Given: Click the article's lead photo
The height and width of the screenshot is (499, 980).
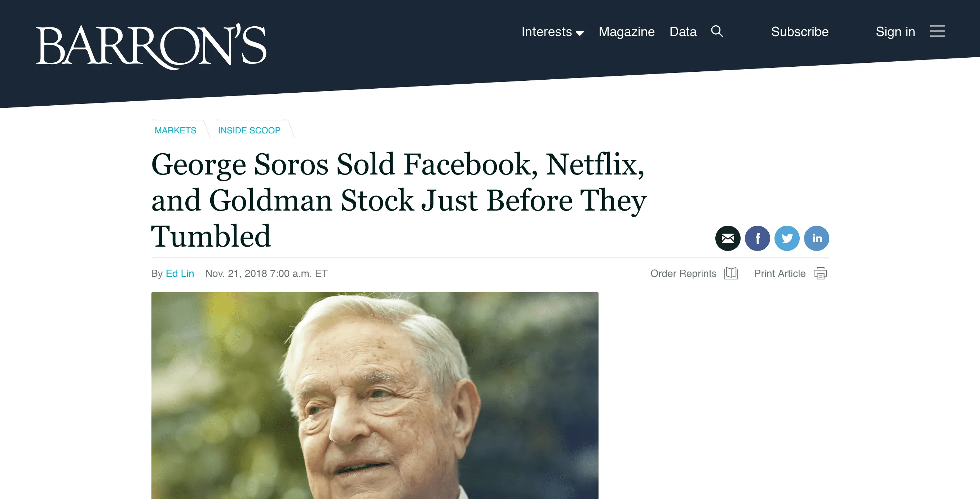Looking at the screenshot, I should (x=375, y=396).
